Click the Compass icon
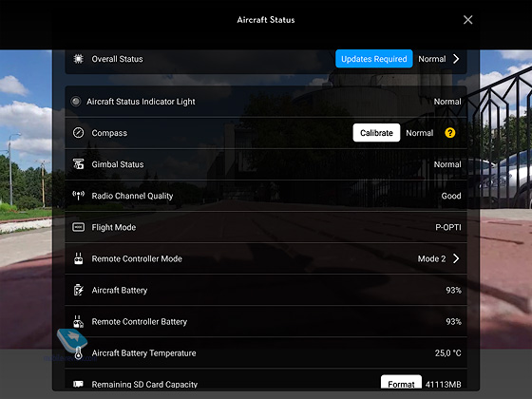Screen dimensions: 532x399 click(78, 133)
